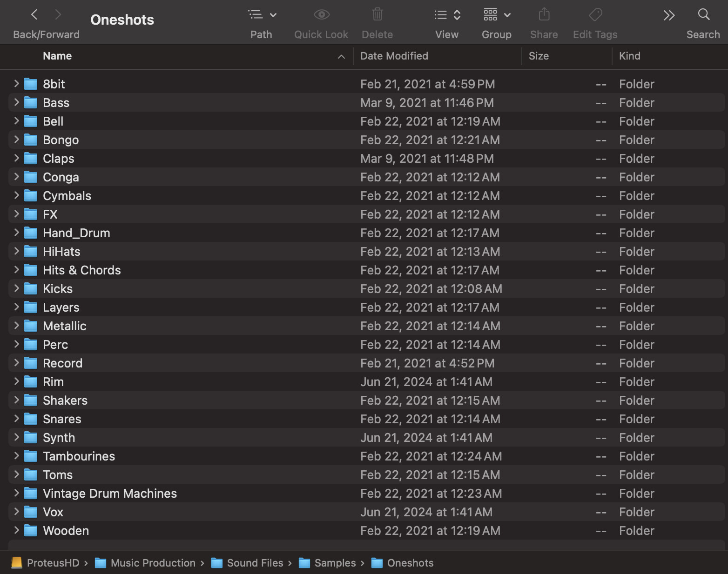
Task: Select the Snares folder name
Action: point(62,419)
